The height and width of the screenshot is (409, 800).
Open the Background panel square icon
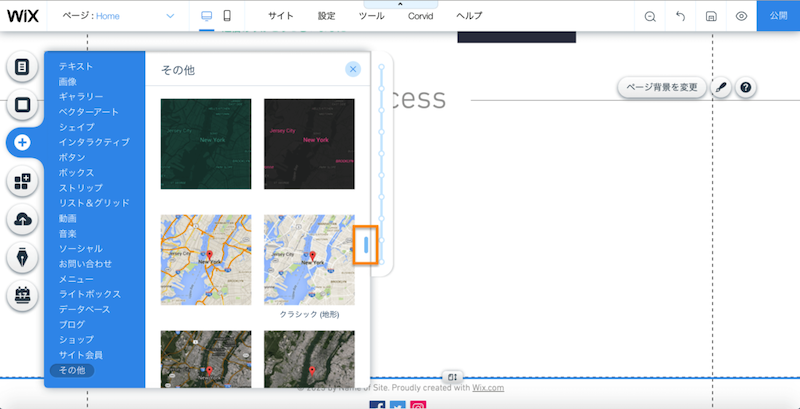click(22, 105)
